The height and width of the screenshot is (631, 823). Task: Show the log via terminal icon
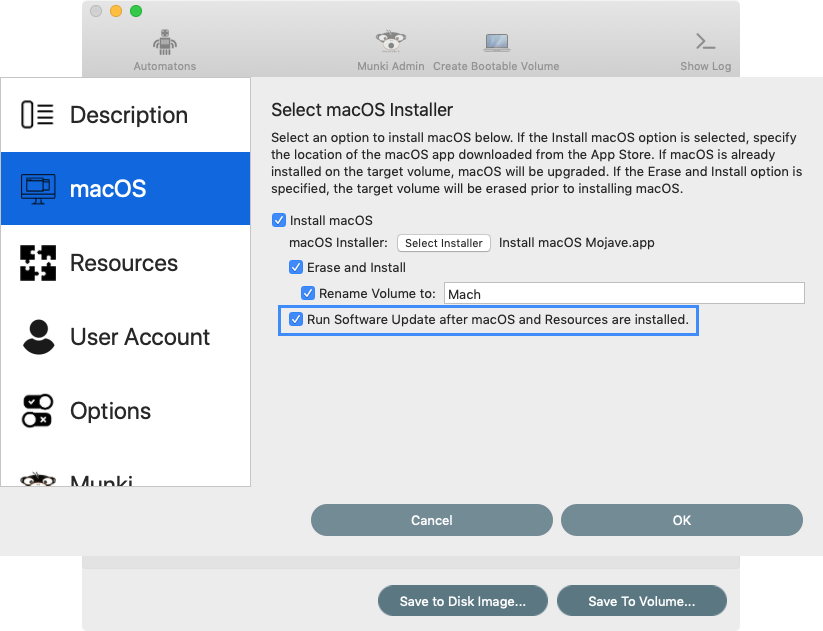pyautogui.click(x=705, y=41)
